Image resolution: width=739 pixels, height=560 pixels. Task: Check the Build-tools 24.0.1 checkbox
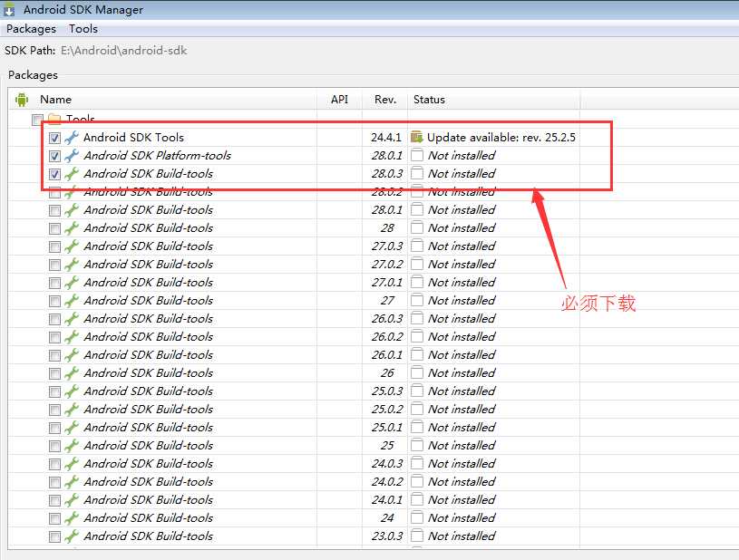pyautogui.click(x=54, y=501)
